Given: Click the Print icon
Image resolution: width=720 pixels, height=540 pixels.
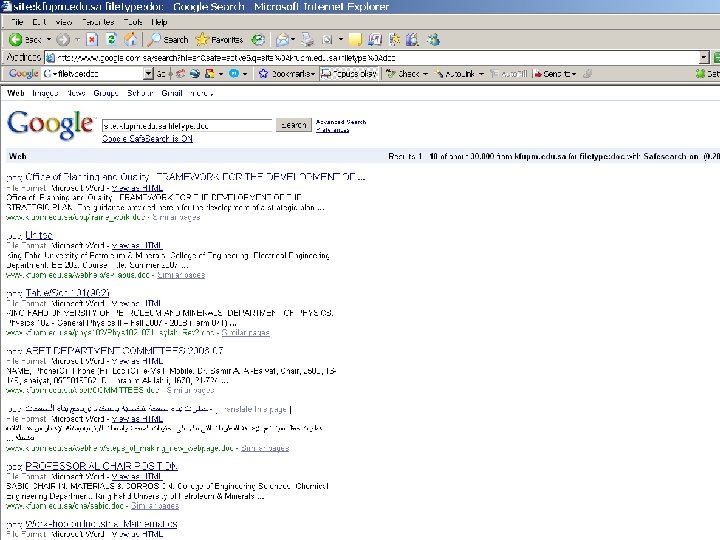Looking at the screenshot, I should (307, 40).
